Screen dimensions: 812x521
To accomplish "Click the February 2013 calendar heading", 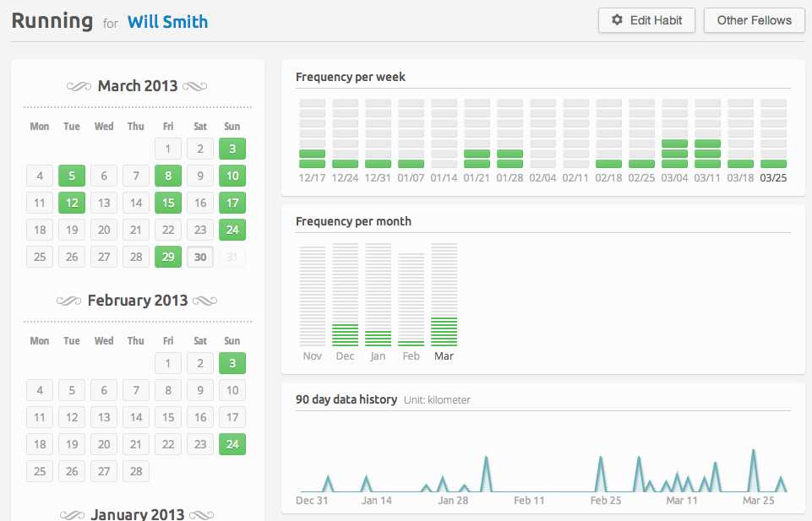I will pos(137,301).
